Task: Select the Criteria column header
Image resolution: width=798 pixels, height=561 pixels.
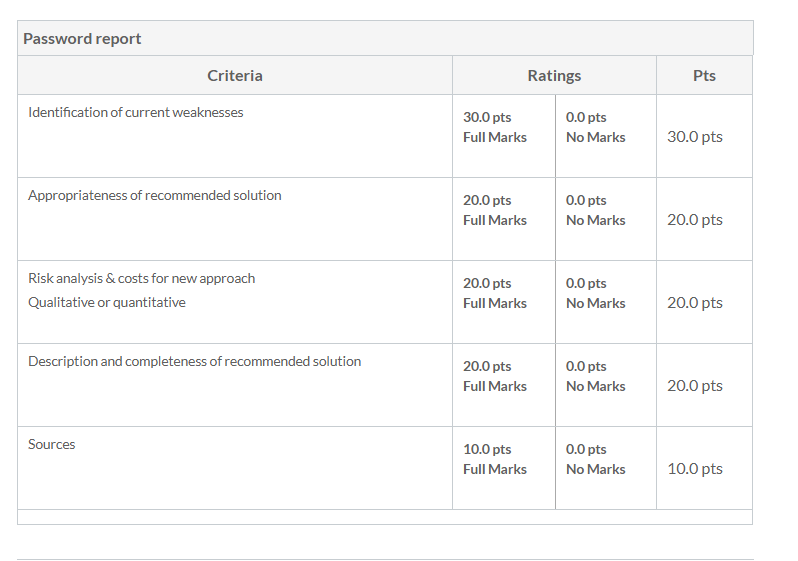Action: 235,75
